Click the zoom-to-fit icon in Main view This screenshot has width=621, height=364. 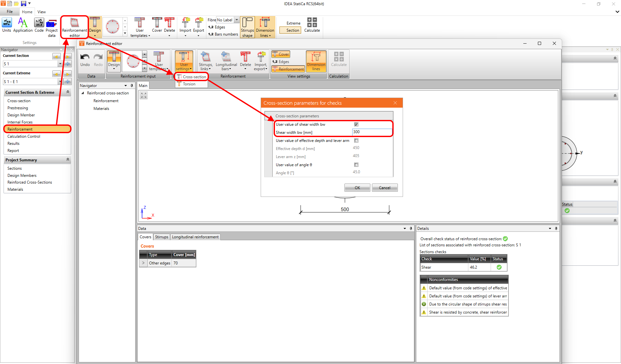click(x=144, y=95)
